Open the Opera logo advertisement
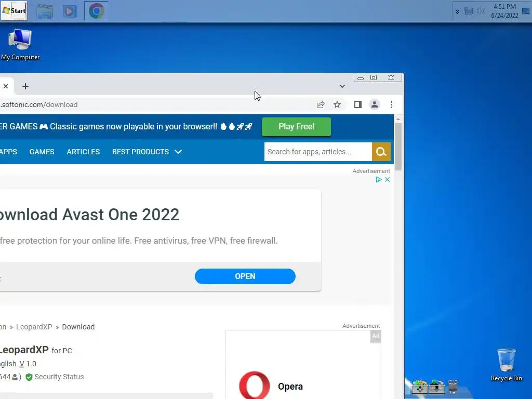 point(255,386)
